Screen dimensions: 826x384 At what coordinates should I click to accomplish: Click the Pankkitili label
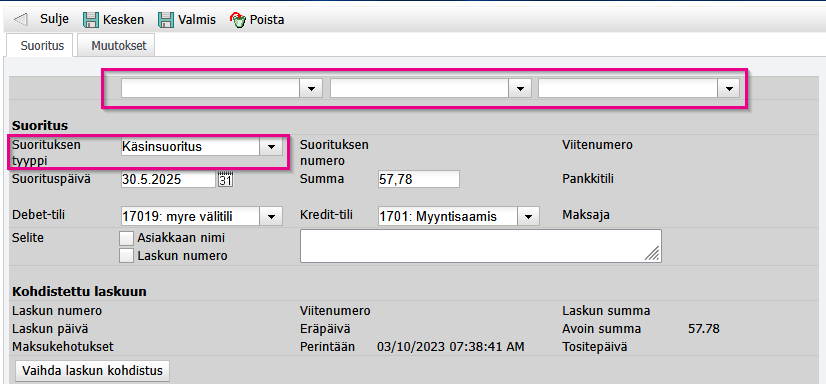point(588,179)
